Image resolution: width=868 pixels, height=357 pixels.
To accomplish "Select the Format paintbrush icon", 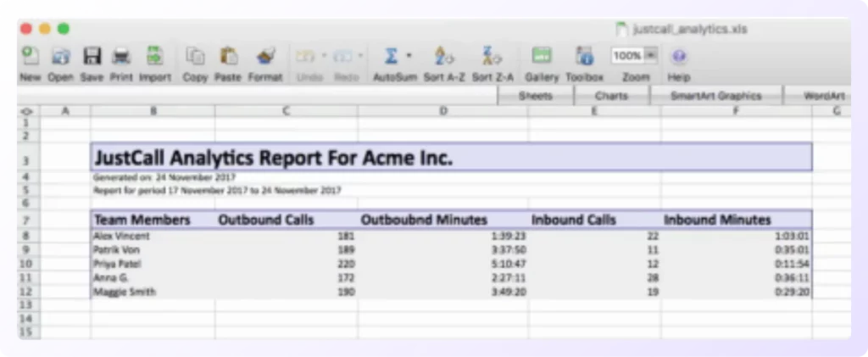I will (265, 56).
